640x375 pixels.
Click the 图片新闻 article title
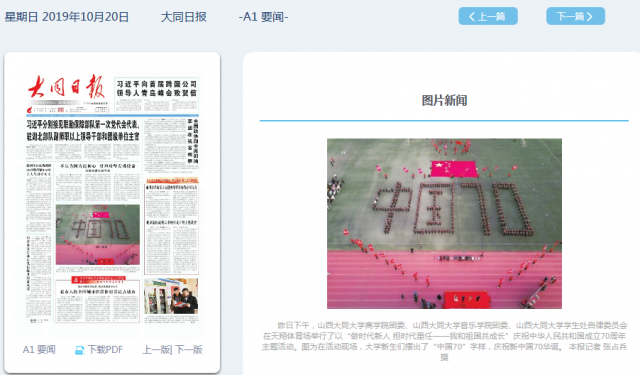click(444, 100)
